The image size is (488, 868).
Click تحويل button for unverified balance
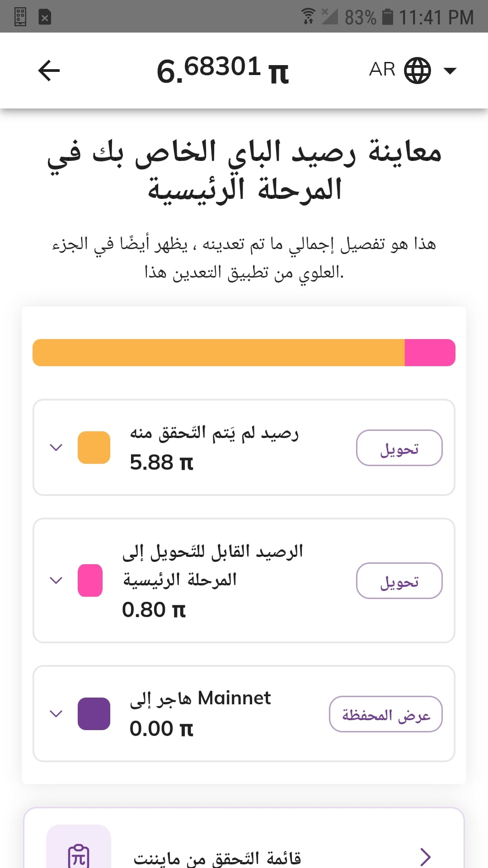pos(399,448)
